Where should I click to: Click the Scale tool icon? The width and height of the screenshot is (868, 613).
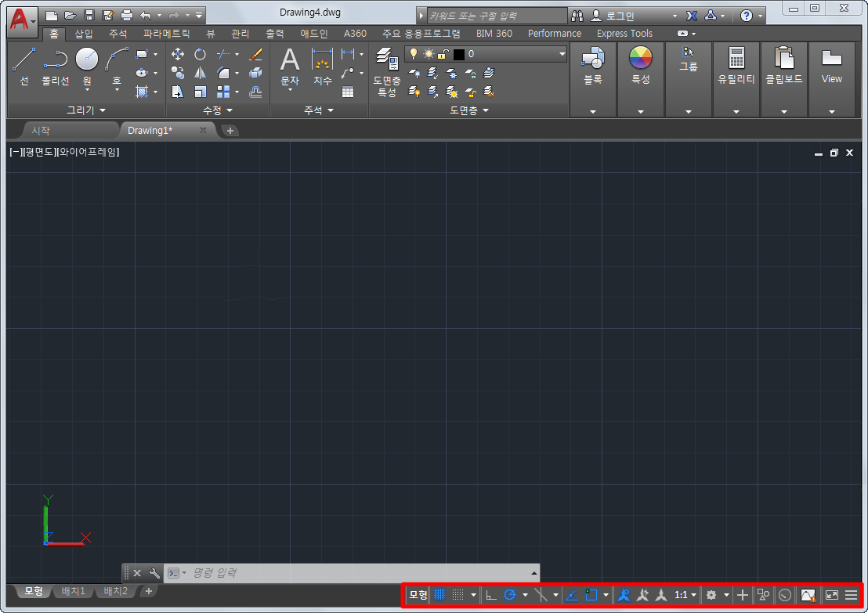(x=200, y=92)
